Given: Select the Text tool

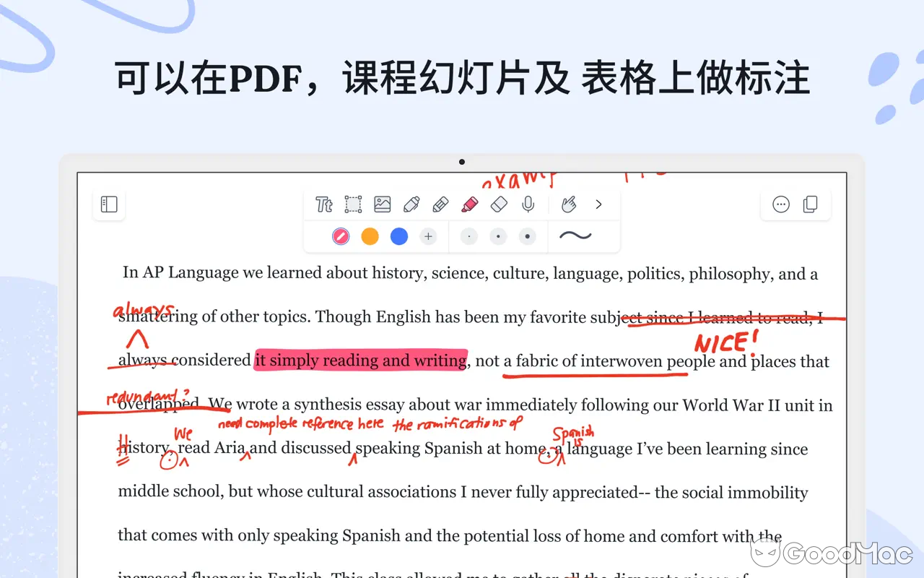Looking at the screenshot, I should (x=324, y=205).
